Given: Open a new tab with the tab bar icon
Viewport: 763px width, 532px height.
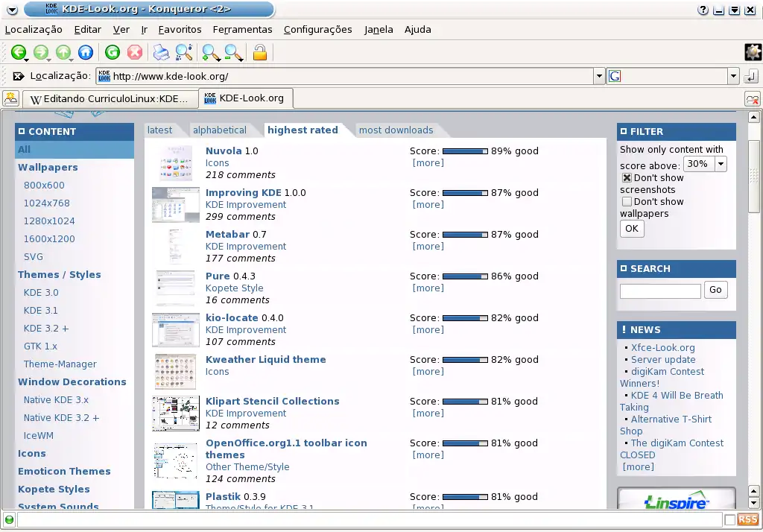Looking at the screenshot, I should coord(10,98).
